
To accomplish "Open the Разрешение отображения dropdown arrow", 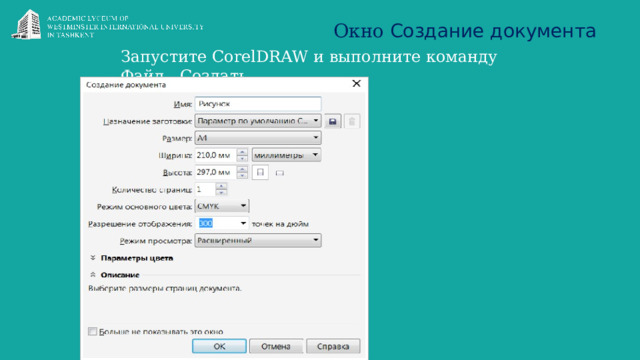I will tap(243, 223).
